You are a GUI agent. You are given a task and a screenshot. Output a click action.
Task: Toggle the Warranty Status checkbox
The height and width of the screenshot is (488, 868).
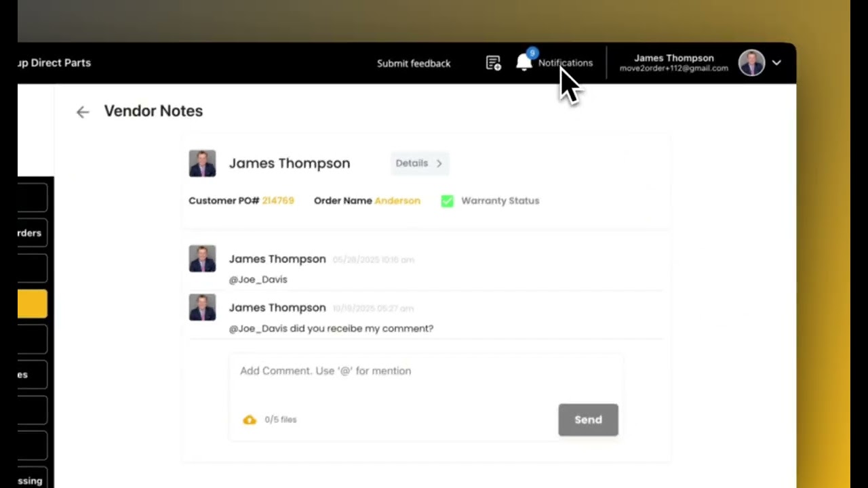click(x=447, y=201)
